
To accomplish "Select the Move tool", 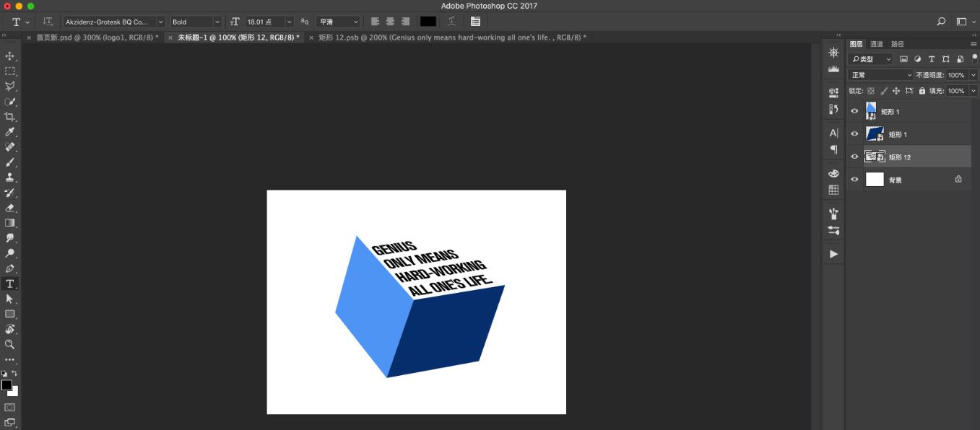I will (10, 56).
